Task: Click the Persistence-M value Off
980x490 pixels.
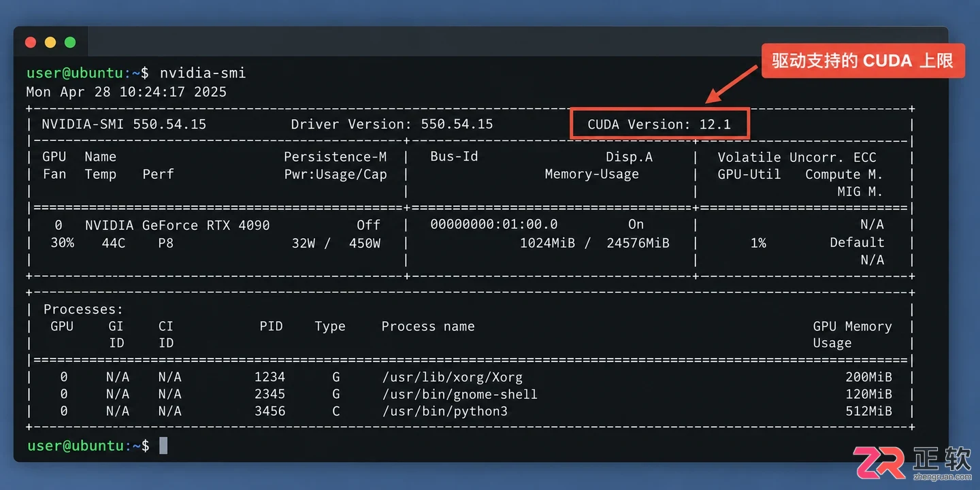Action: coord(369,225)
